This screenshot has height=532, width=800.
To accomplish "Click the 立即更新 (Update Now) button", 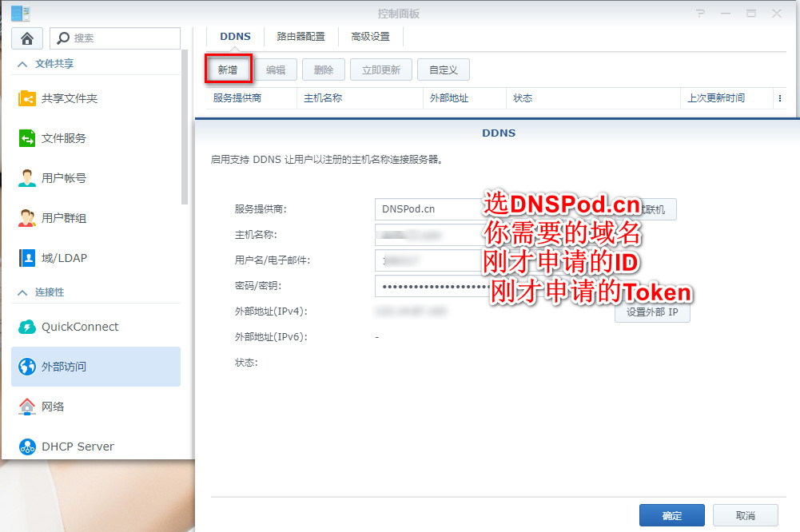I will click(x=381, y=69).
